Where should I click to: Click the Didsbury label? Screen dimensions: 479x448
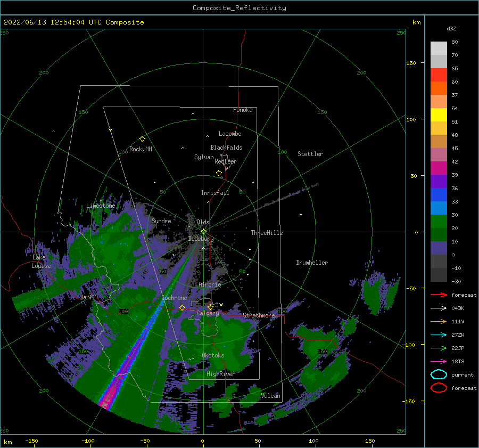point(201,239)
